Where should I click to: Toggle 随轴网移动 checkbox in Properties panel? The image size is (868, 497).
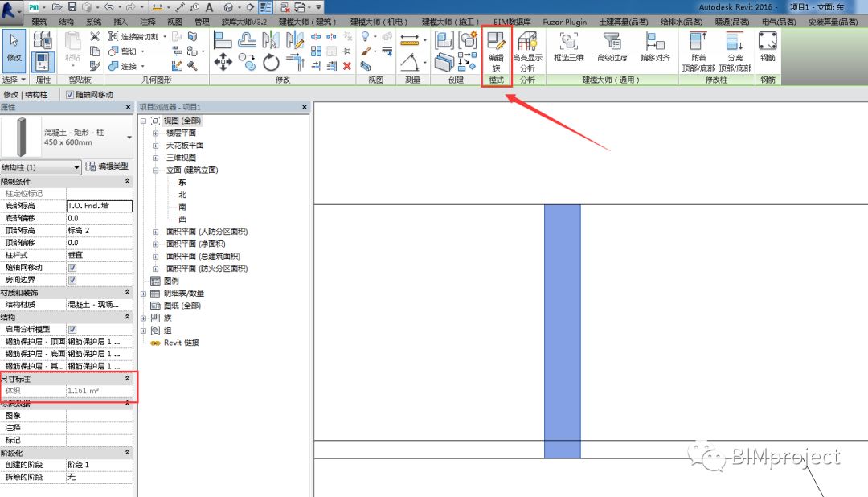(72, 268)
